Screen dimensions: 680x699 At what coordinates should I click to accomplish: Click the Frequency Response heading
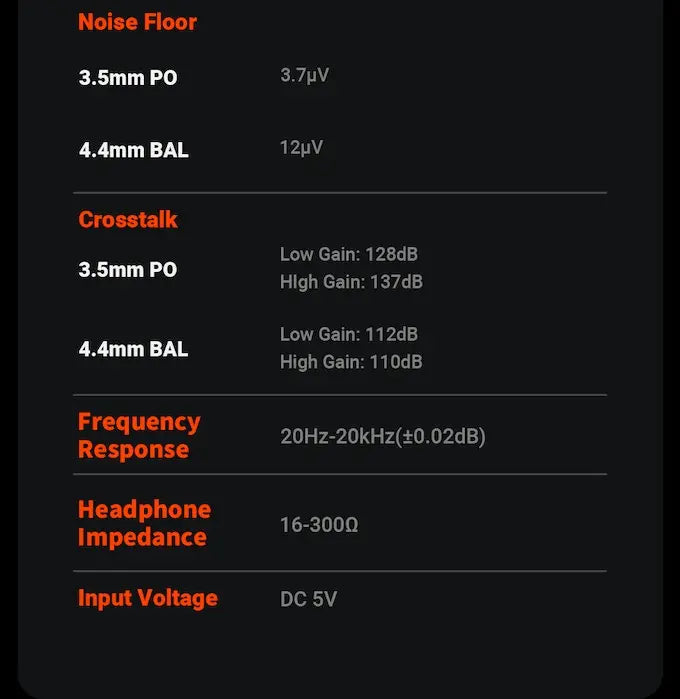(x=139, y=435)
